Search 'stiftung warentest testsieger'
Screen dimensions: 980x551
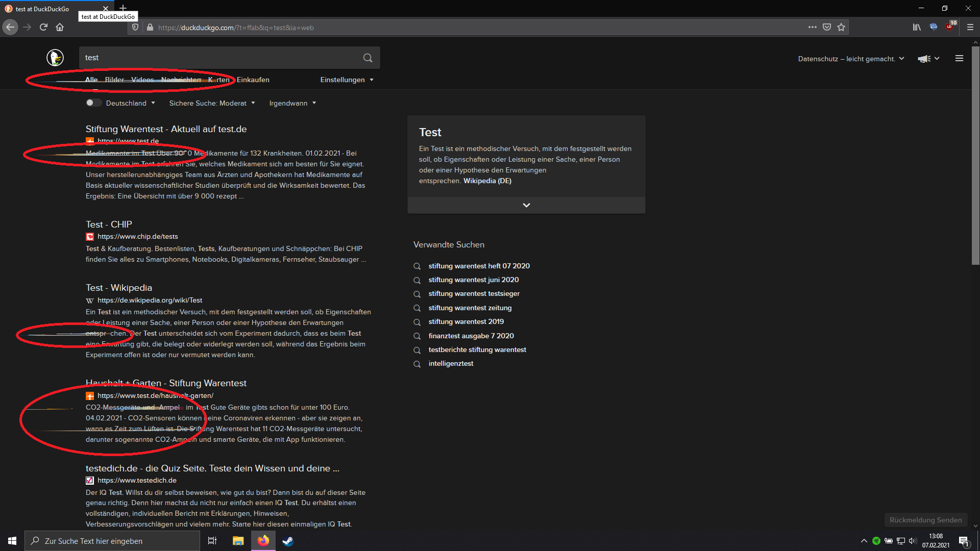click(474, 293)
